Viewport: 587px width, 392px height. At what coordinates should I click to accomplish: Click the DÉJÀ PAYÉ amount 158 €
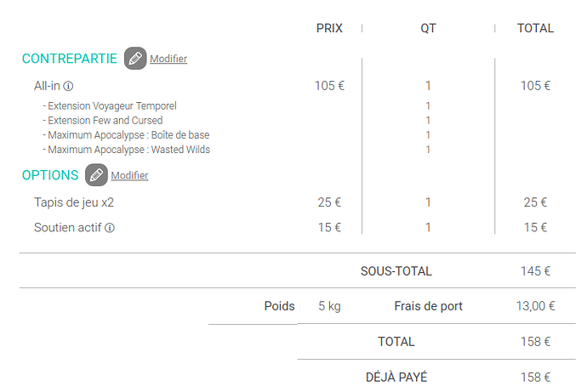[x=535, y=378]
